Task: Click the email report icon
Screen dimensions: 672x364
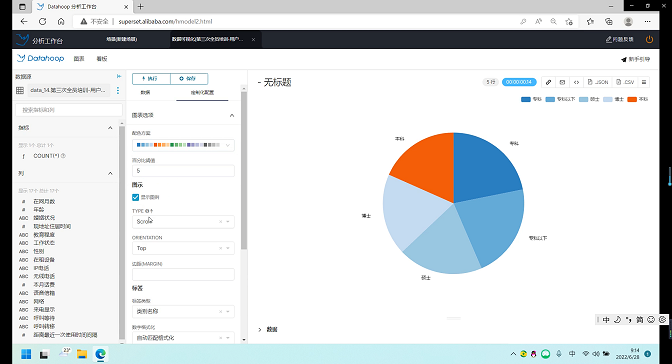Action: 562,82
